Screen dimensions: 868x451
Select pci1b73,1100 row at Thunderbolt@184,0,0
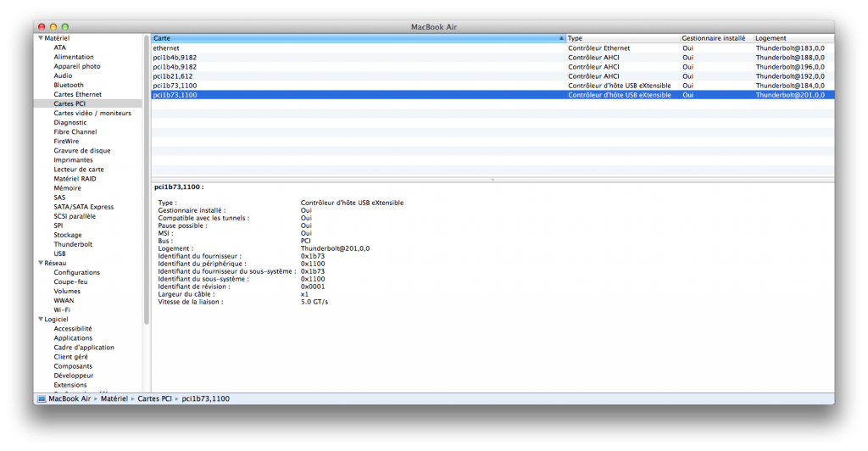492,86
